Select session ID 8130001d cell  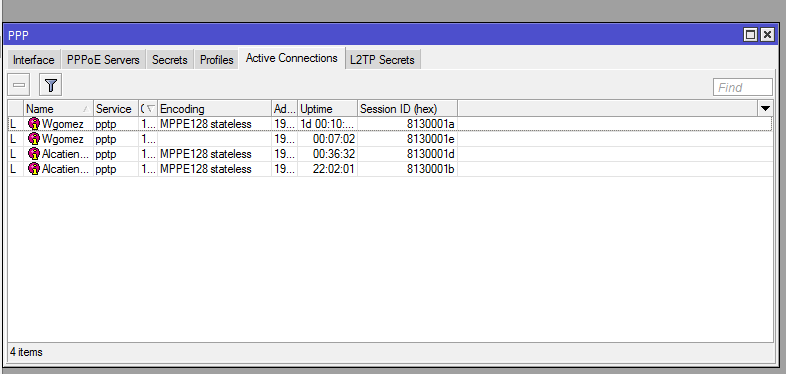(431, 154)
